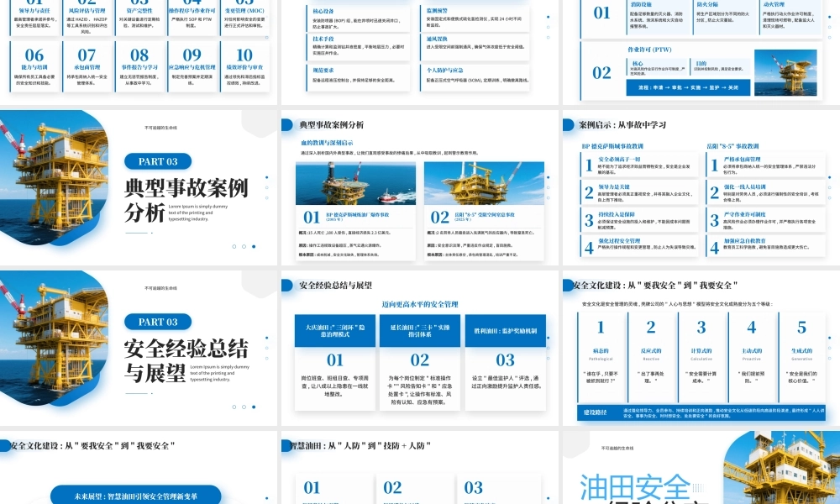This screenshot has height=504, width=840.
Task: Click lesson 3 持续投入是保障
Action: 639,219
